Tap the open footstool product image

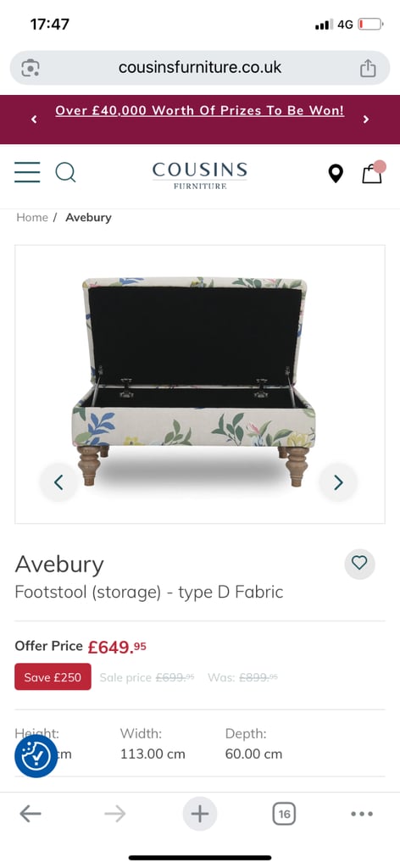coord(193,382)
